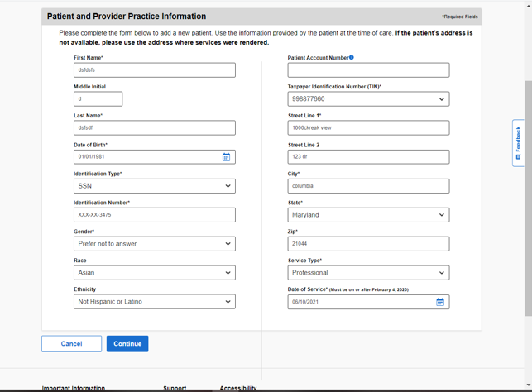Click the Cancel button
This screenshot has height=392, width=532.
pyautogui.click(x=71, y=343)
